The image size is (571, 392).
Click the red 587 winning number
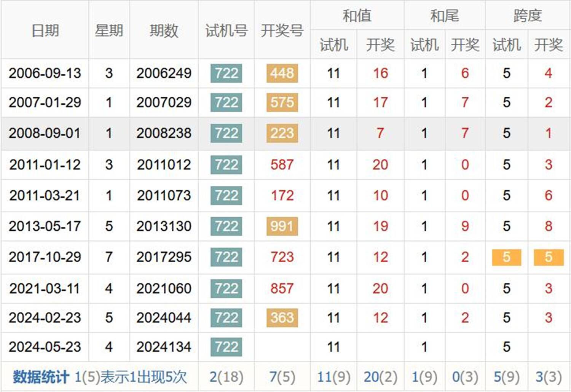coord(282,165)
